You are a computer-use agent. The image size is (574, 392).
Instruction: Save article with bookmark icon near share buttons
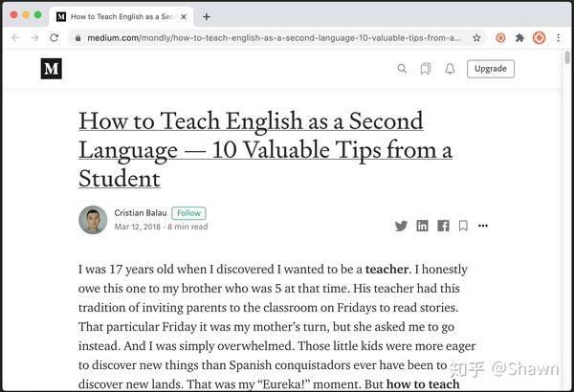[x=463, y=226]
